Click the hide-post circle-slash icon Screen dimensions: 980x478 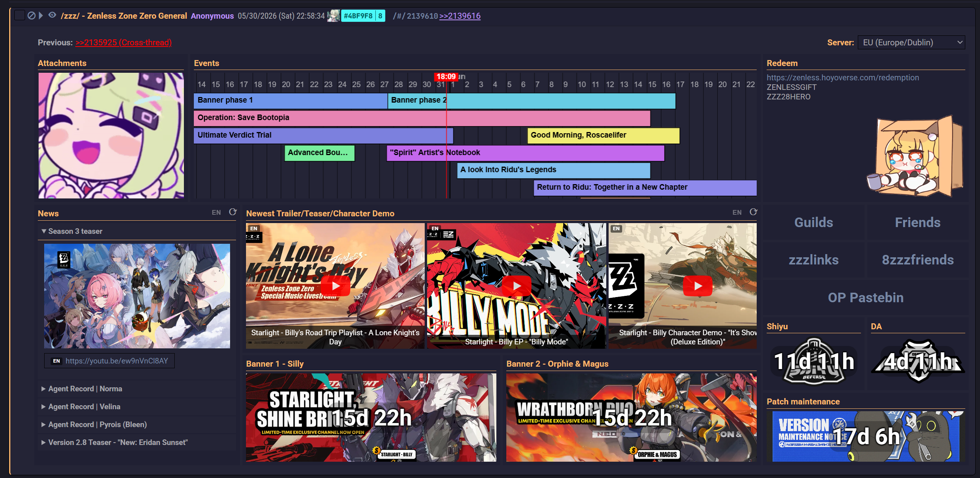pos(31,16)
